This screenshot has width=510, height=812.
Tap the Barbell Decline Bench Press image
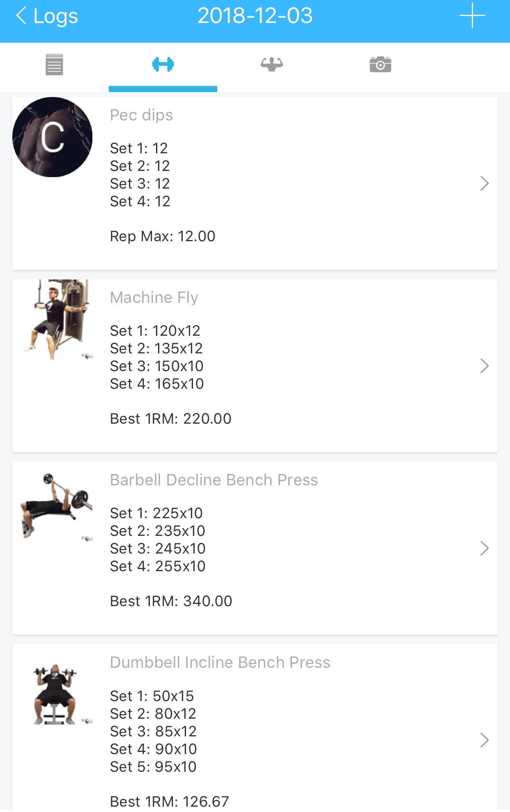[57, 505]
